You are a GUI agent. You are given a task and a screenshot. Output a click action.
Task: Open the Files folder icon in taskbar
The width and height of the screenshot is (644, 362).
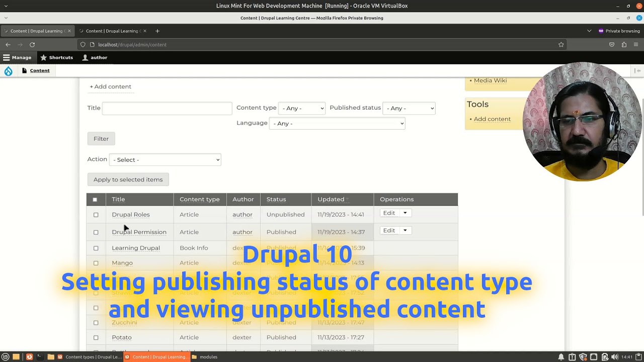tap(51, 357)
